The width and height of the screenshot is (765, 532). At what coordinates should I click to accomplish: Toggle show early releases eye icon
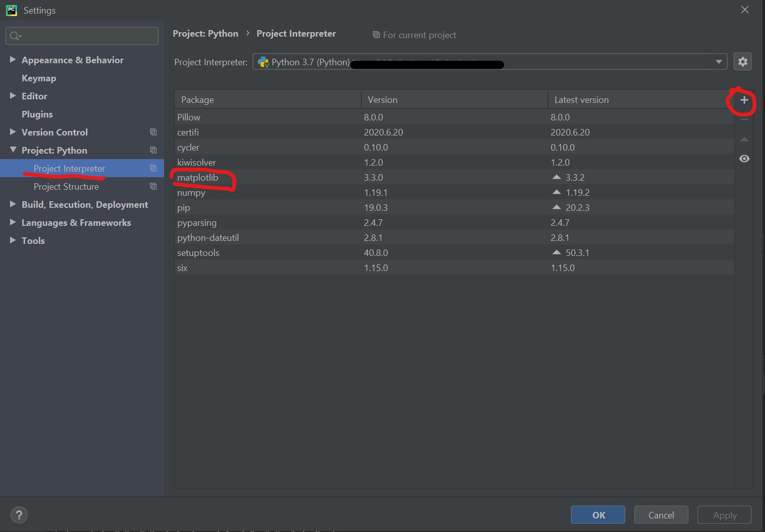click(744, 159)
